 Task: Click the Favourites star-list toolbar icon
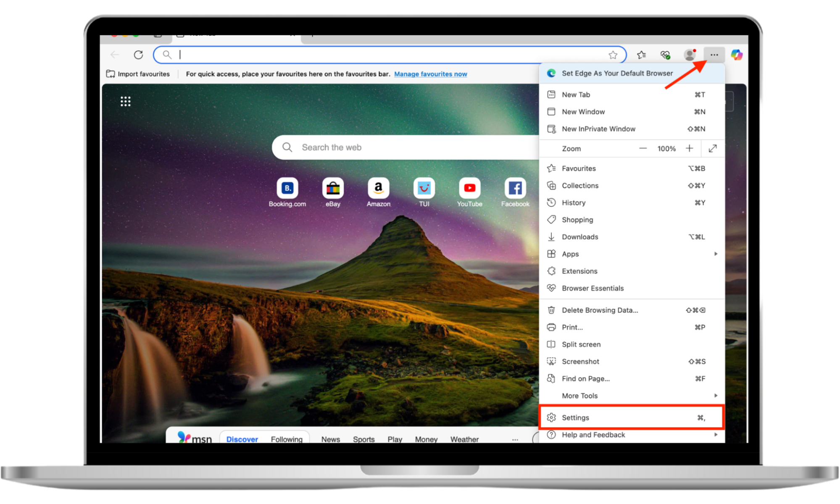(x=641, y=55)
